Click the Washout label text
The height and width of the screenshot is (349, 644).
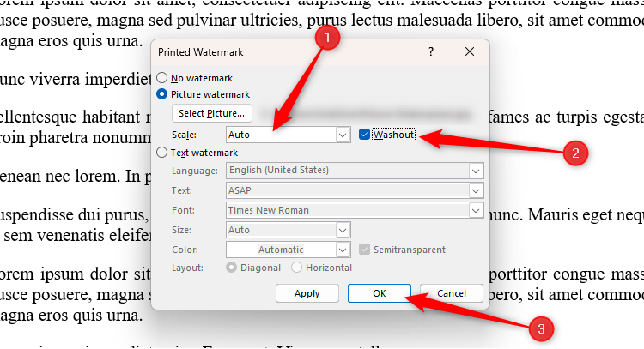(393, 135)
